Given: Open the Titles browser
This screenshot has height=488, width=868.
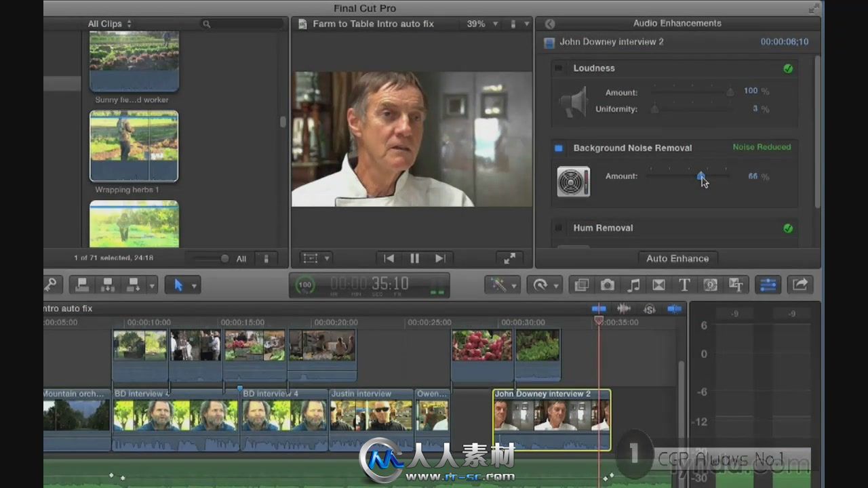Looking at the screenshot, I should (684, 285).
